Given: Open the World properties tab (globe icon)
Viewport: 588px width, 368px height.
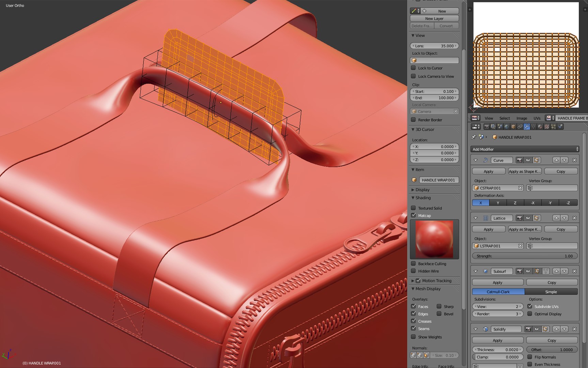Looking at the screenshot, I should pyautogui.click(x=507, y=127).
